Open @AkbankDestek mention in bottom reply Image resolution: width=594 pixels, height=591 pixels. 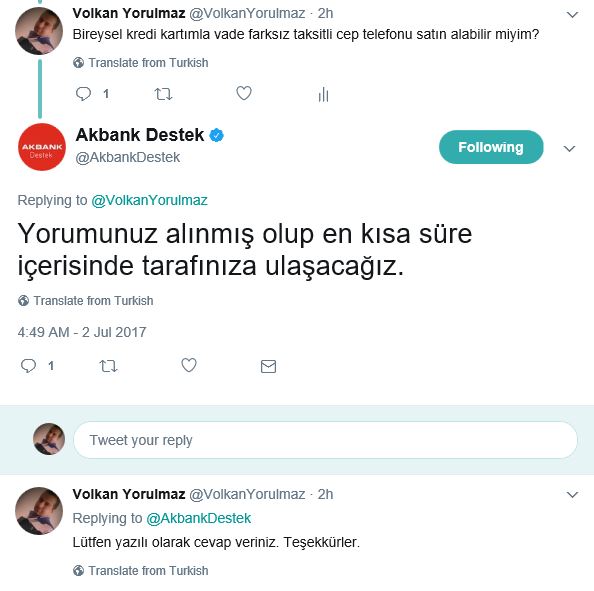coord(199,518)
